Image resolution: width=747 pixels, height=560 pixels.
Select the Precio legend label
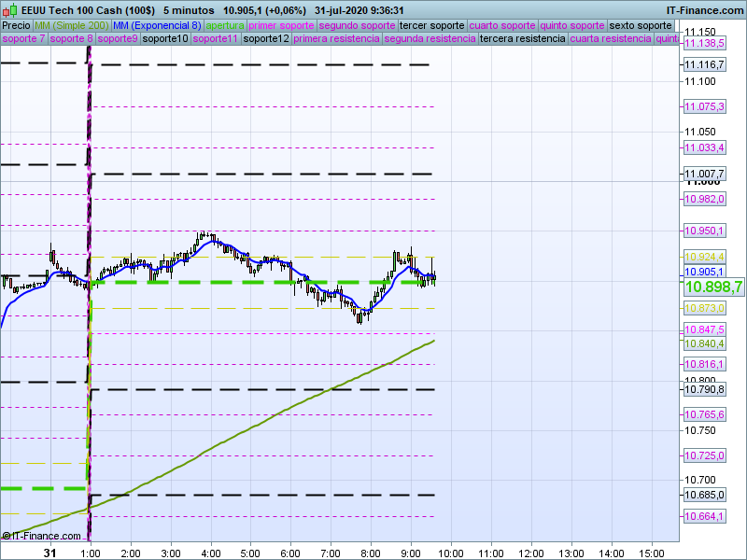[x=16, y=25]
